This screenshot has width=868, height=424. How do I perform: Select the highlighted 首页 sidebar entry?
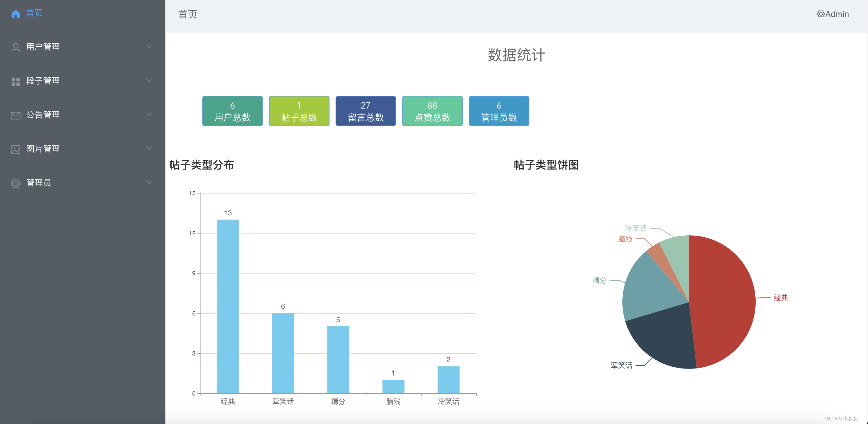point(34,13)
